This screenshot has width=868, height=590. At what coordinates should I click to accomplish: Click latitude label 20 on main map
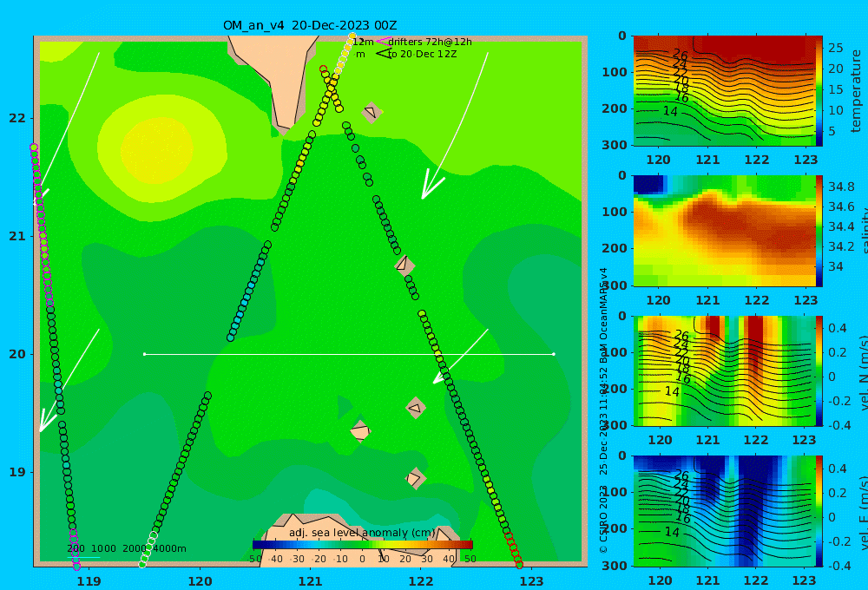click(16, 354)
